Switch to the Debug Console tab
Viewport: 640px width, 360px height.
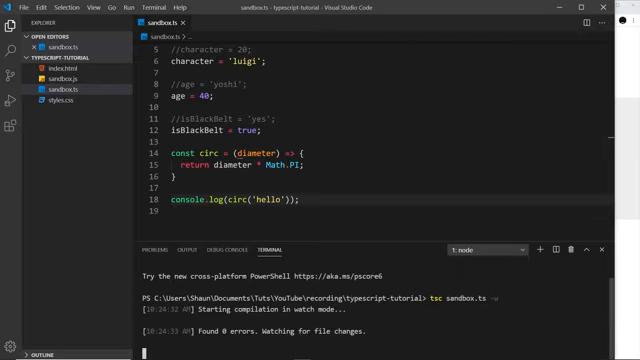pos(227,250)
